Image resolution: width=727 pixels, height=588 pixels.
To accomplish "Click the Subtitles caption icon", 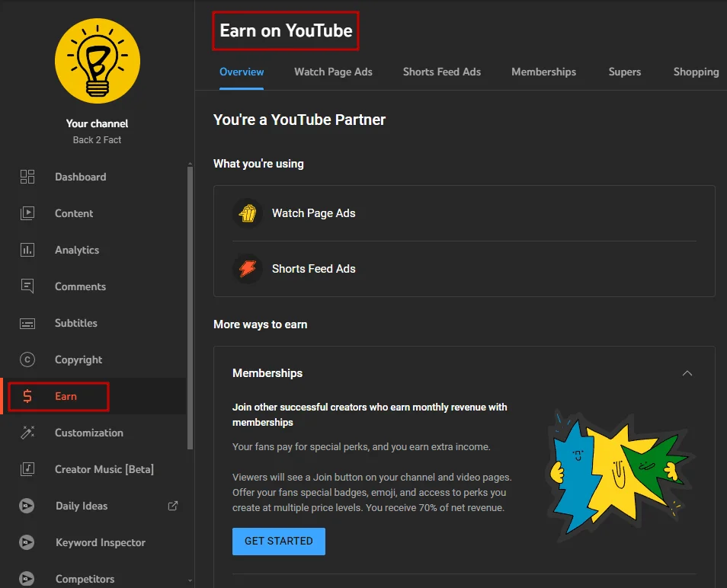I will coord(27,323).
